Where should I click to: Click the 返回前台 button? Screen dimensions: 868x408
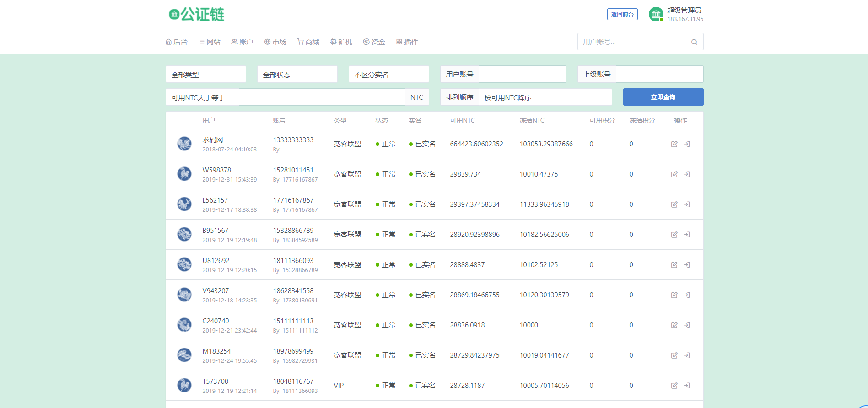622,14
